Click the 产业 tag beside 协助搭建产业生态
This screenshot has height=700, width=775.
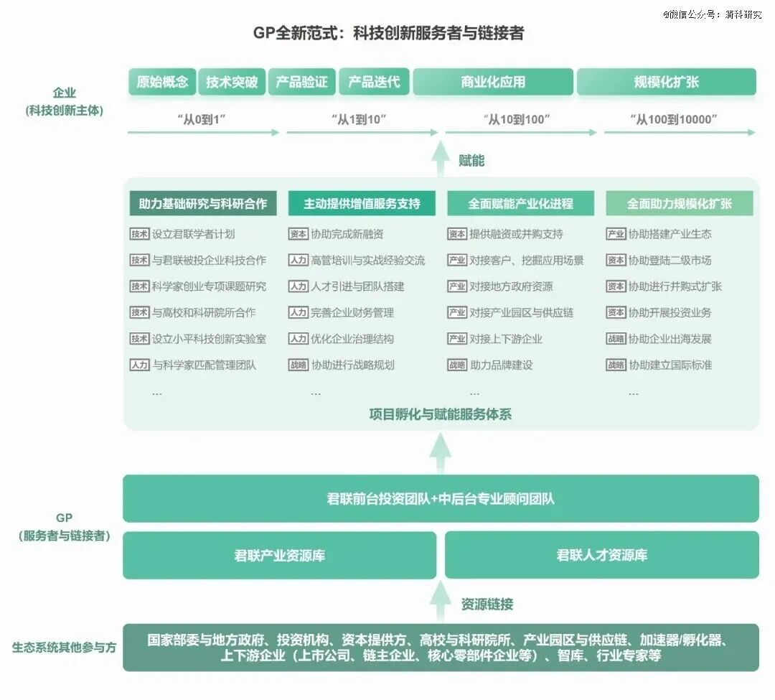point(616,234)
